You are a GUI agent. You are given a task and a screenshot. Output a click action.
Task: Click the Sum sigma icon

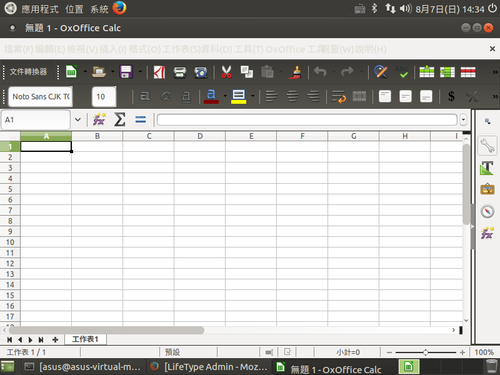(120, 119)
